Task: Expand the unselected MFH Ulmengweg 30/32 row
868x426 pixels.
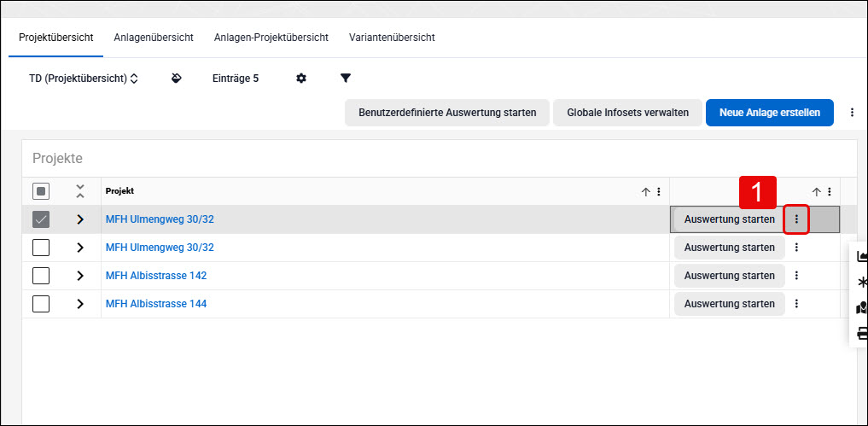Action: pyautogui.click(x=80, y=248)
